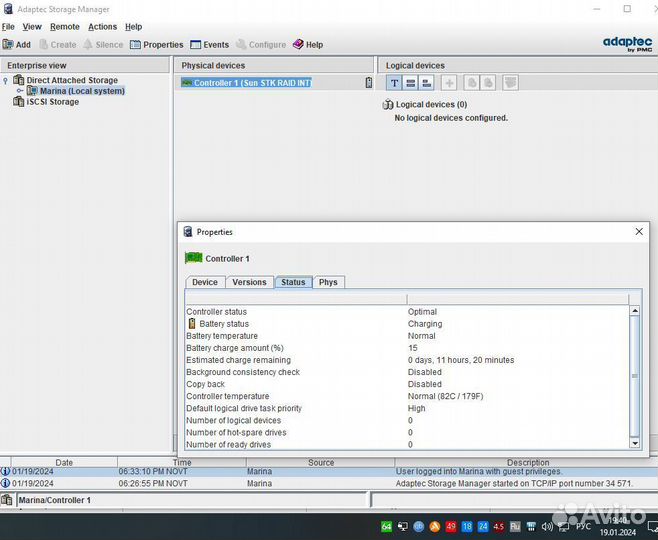Screen dimensions: 658x540
Task: Switch to the Phys tab
Action: click(328, 282)
